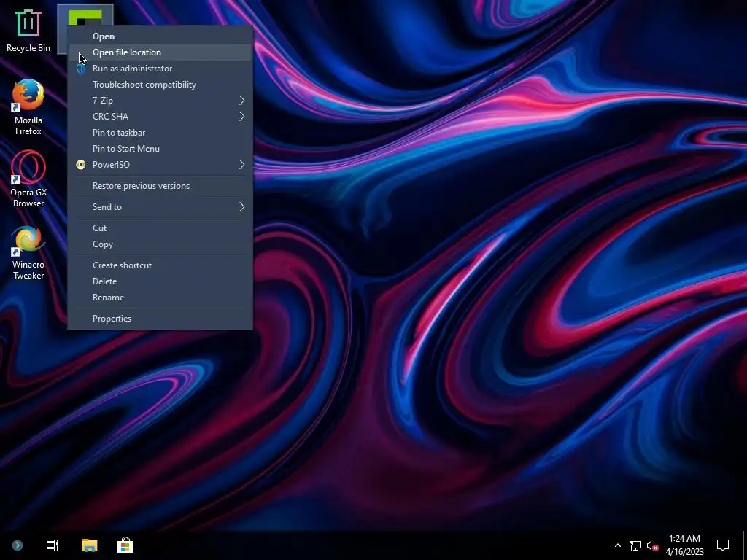This screenshot has width=747, height=560.
Task: Expand the 7-Zip submenu
Action: click(x=160, y=101)
